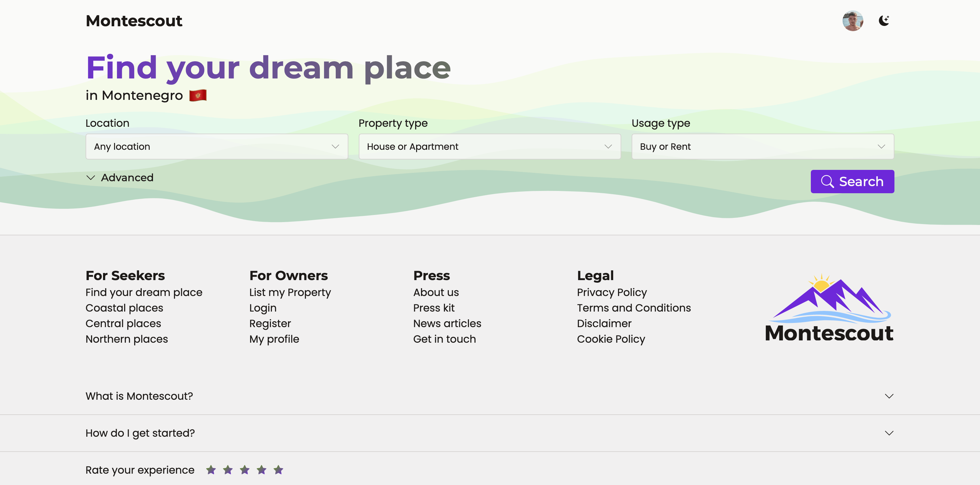Toggle dark mode moon icon
Image resolution: width=980 pixels, height=485 pixels.
(884, 20)
